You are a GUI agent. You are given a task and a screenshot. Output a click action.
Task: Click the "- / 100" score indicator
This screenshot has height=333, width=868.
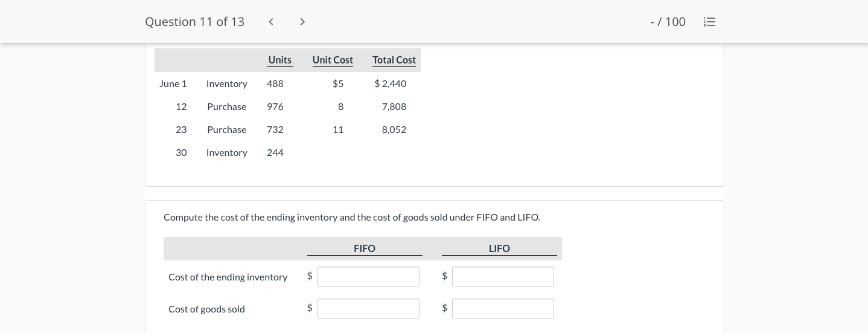pyautogui.click(x=668, y=22)
